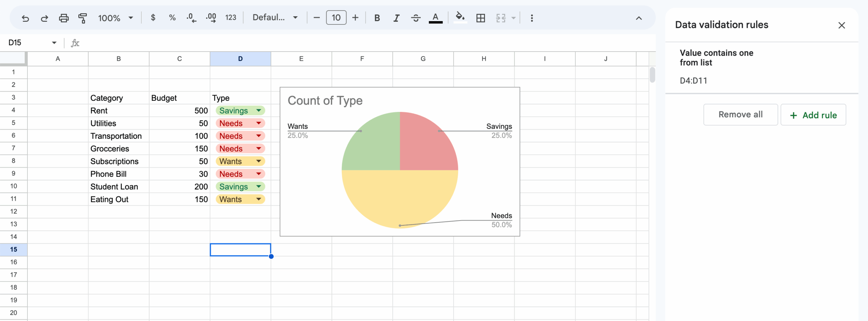Image resolution: width=868 pixels, height=321 pixels.
Task: Click the Student Loan cell
Action: [119, 187]
